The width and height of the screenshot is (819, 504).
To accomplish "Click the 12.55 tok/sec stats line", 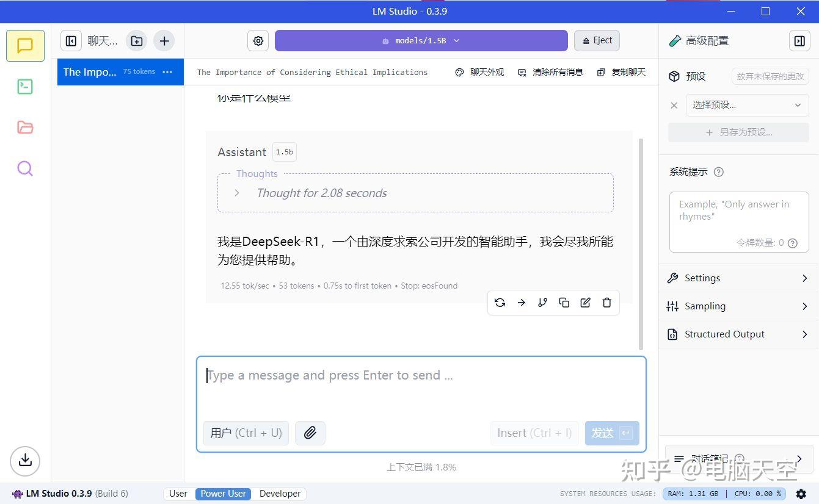I will click(x=339, y=286).
